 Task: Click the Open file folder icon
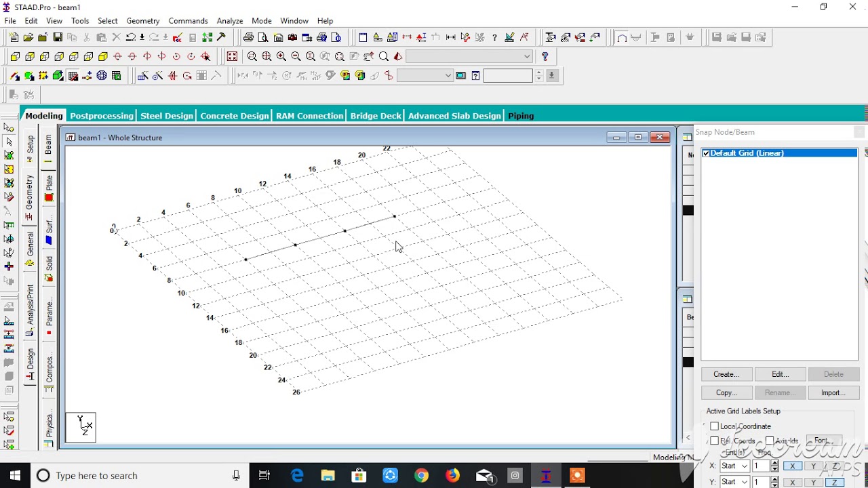coord(28,37)
